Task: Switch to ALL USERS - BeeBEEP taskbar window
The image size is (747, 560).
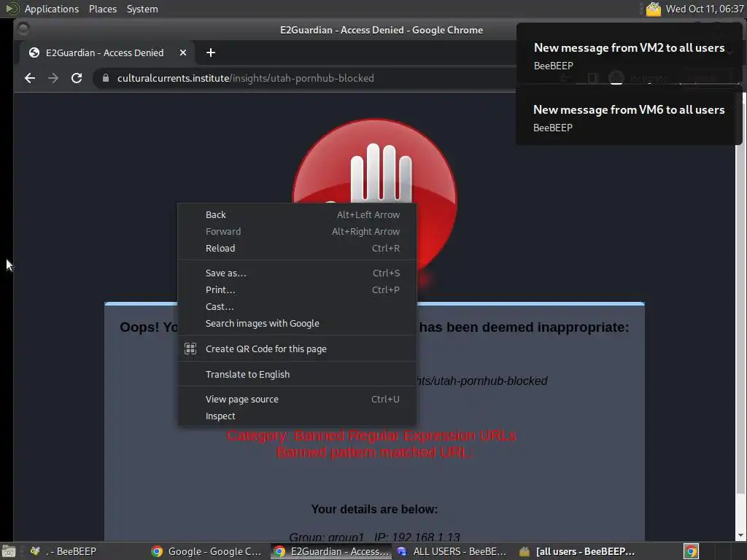Action: click(x=452, y=551)
